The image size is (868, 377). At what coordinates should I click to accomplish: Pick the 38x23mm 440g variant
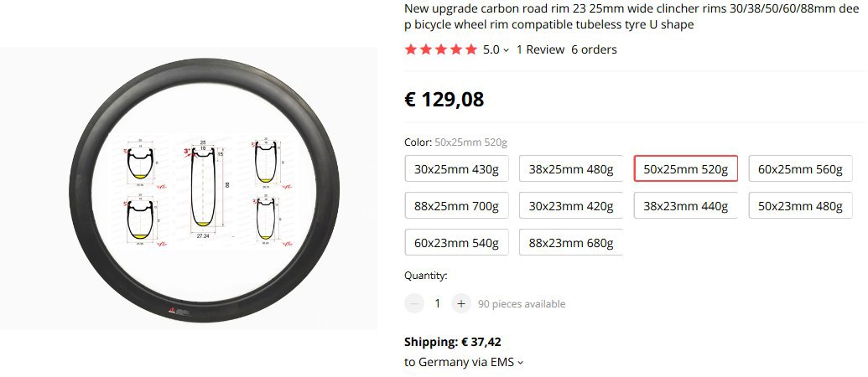[x=685, y=205]
